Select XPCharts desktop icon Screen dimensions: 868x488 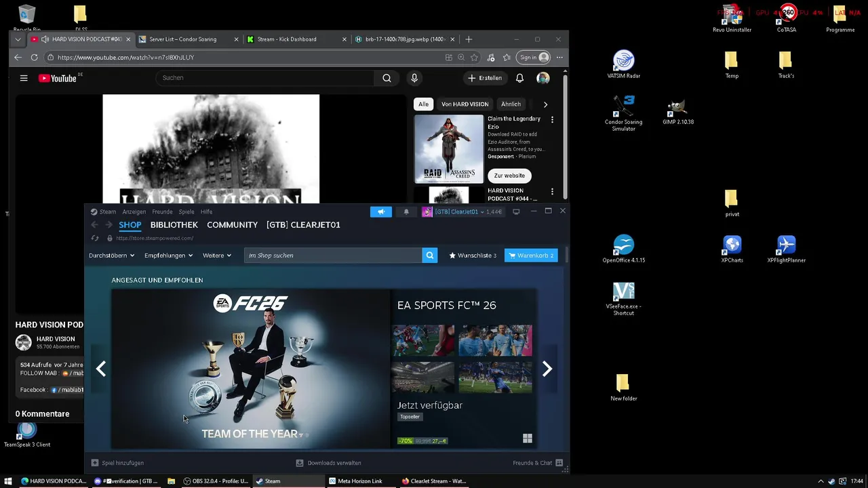click(732, 249)
